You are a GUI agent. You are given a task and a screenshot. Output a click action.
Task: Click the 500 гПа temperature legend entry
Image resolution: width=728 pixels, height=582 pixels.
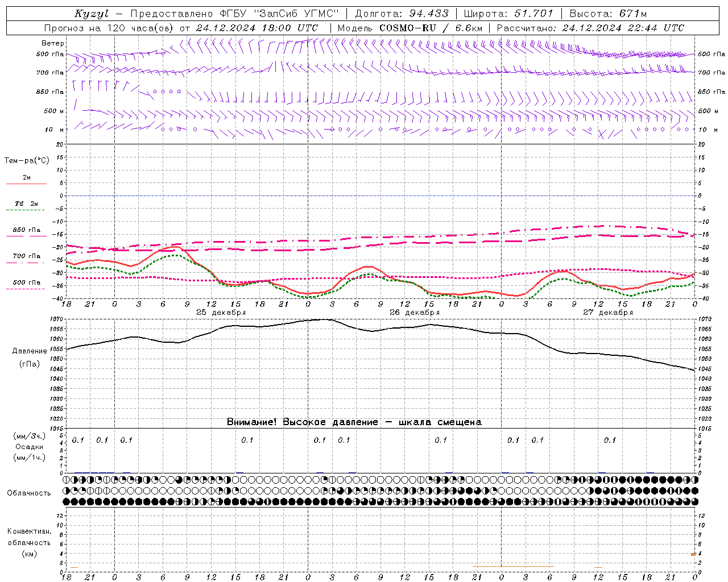pyautogui.click(x=26, y=282)
